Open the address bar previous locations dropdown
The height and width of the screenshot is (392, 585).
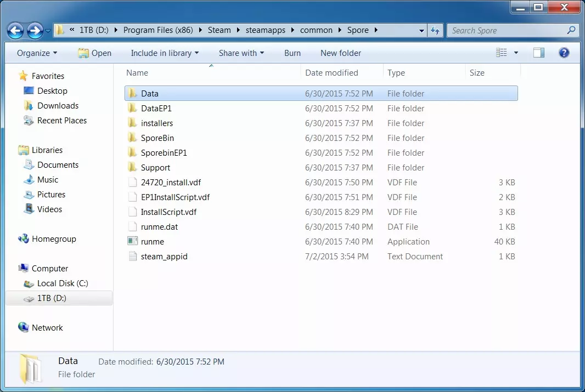click(421, 31)
